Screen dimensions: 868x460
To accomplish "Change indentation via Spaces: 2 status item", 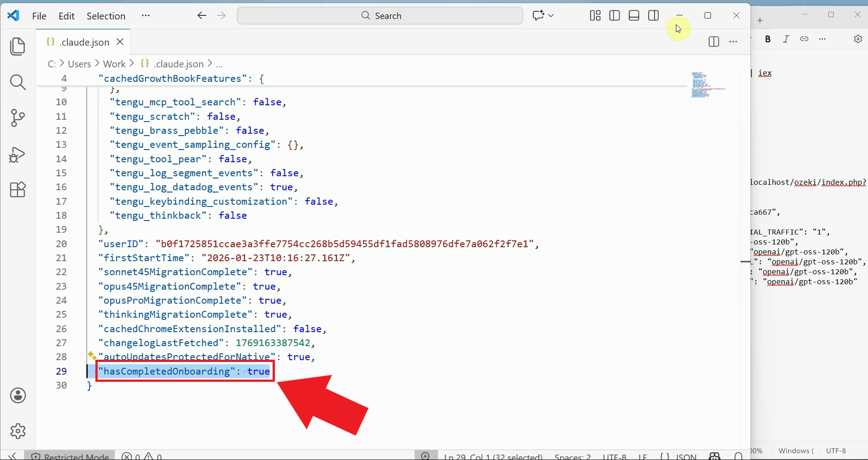I will (x=572, y=455).
